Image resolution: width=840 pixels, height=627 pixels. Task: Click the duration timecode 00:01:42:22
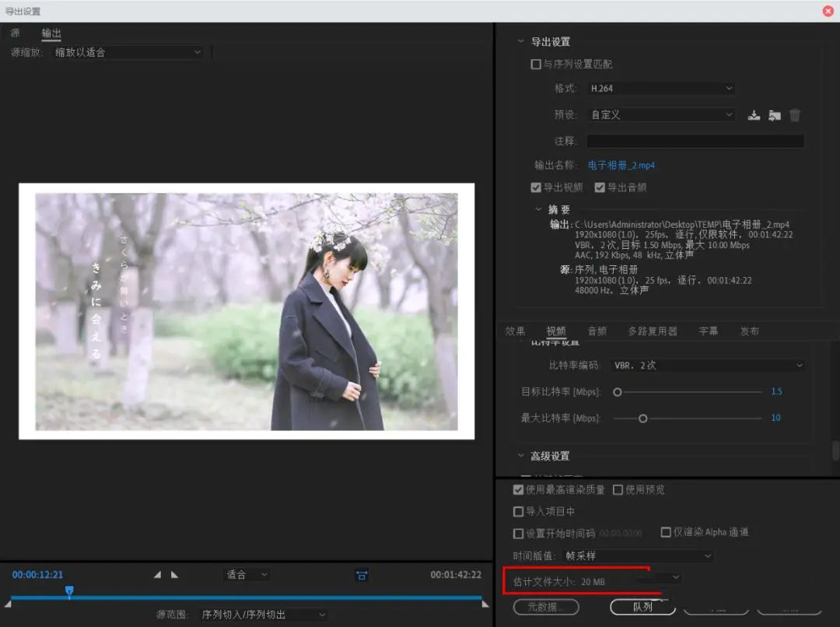(x=456, y=574)
